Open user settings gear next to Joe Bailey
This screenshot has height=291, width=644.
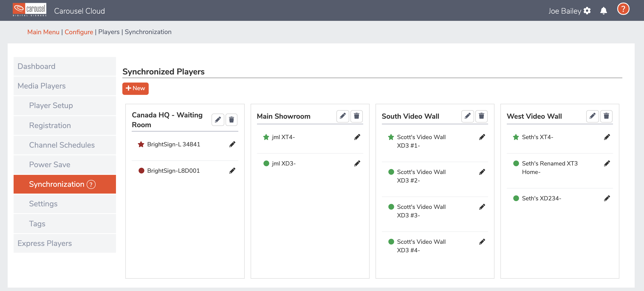tap(587, 11)
